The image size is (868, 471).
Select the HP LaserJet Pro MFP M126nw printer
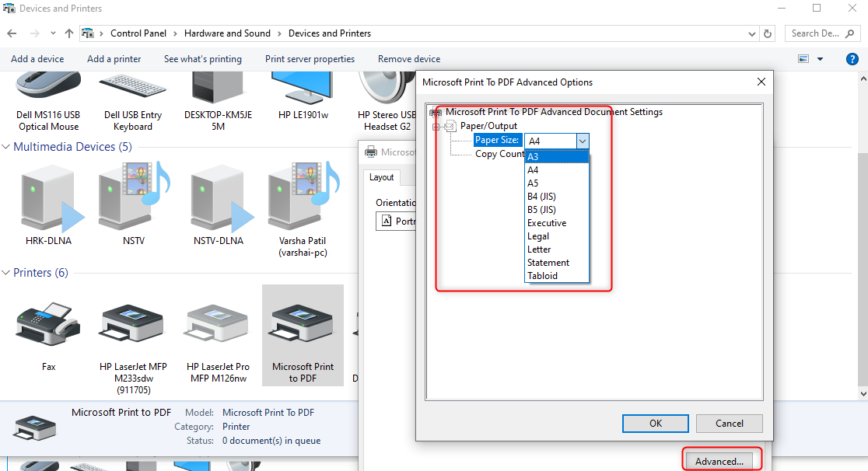[x=218, y=344]
